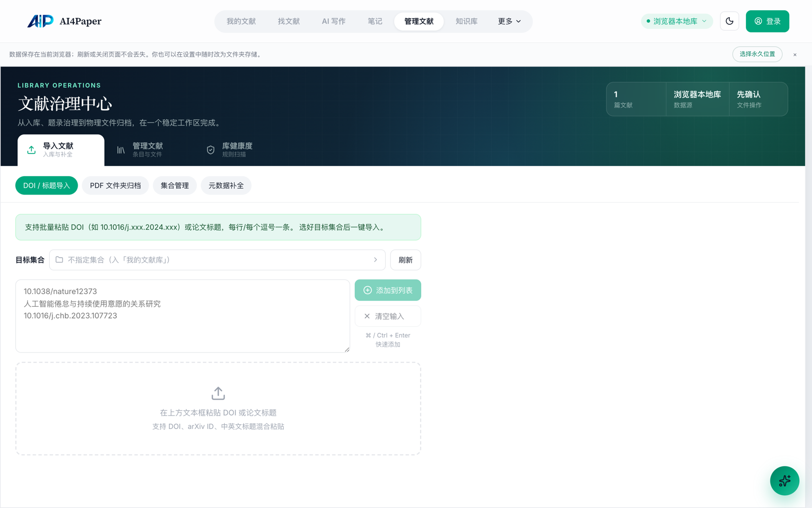Click inside the DOI/title text area
The width and height of the screenshot is (812, 508).
pyautogui.click(x=183, y=316)
